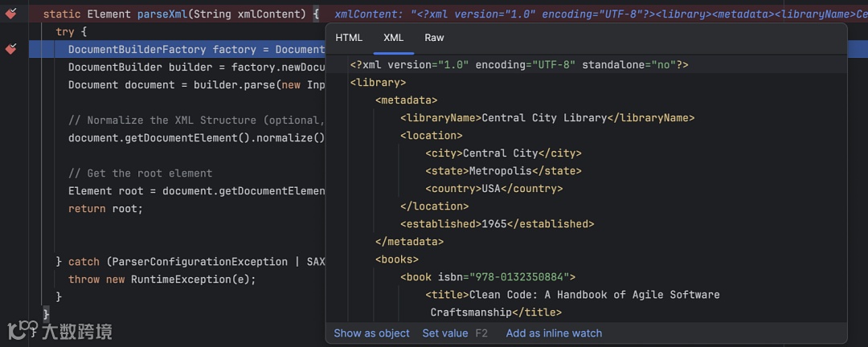868x347 pixels.
Task: Select the established 1965 line
Action: click(x=497, y=224)
